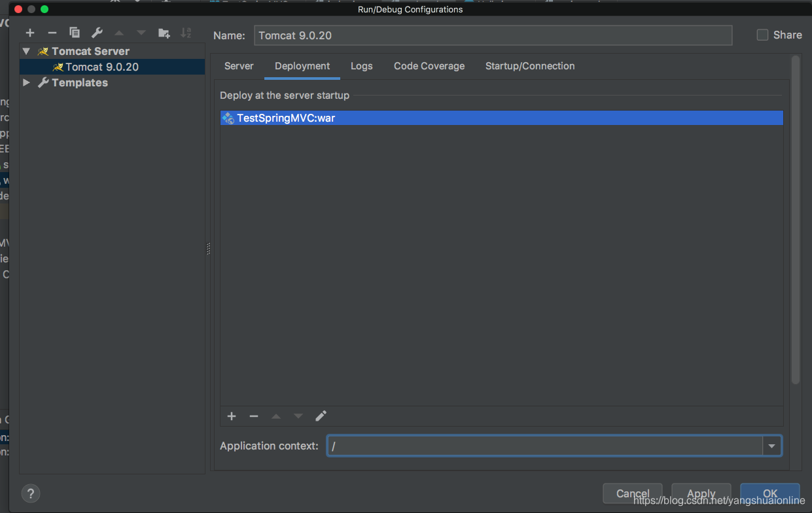Open help with the question mark button
Screen dimensions: 812x513
31,493
